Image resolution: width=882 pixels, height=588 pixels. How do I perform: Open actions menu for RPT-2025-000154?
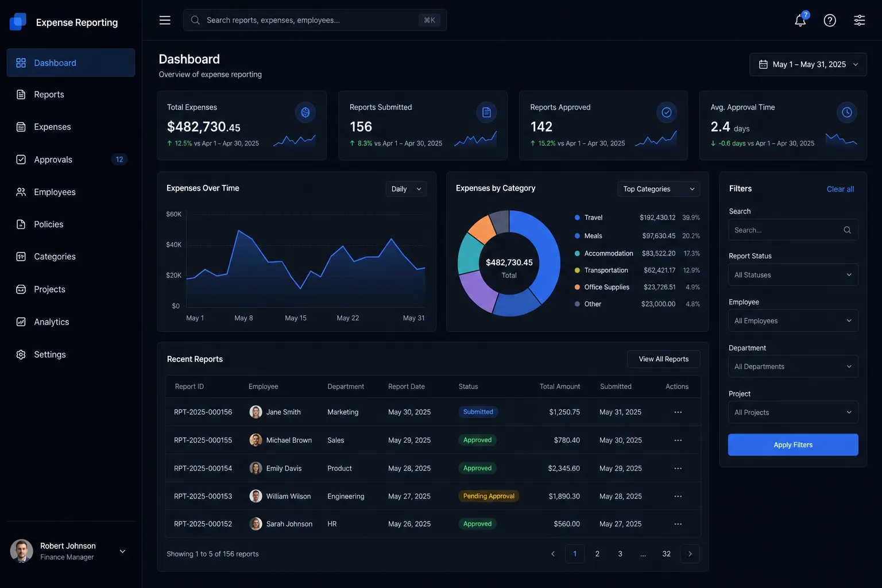click(x=678, y=469)
